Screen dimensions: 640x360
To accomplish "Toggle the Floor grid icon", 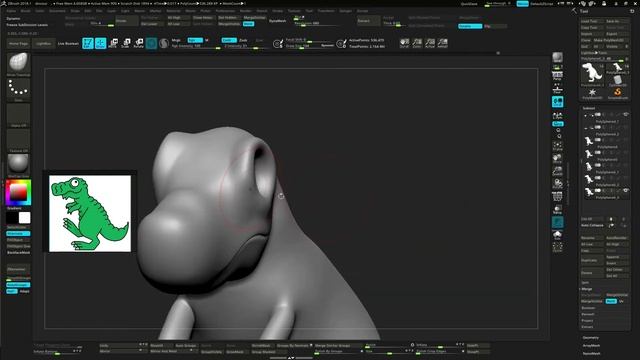I will (x=557, y=88).
